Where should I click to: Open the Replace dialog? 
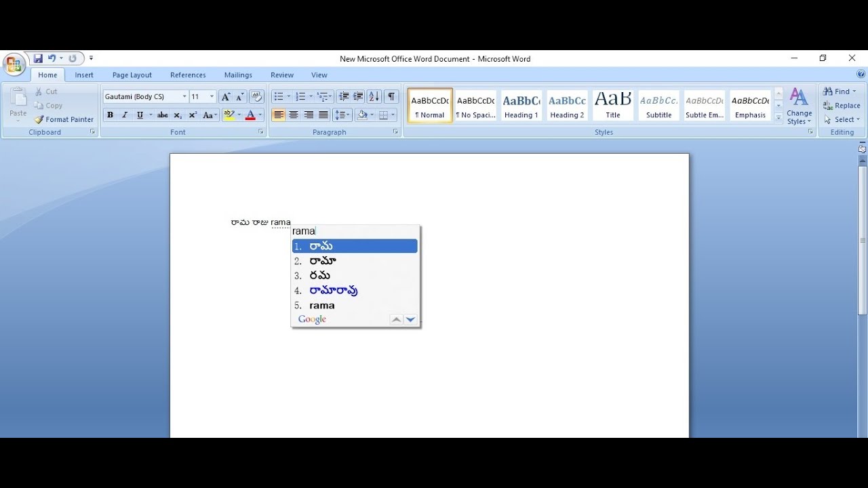[x=842, y=106]
